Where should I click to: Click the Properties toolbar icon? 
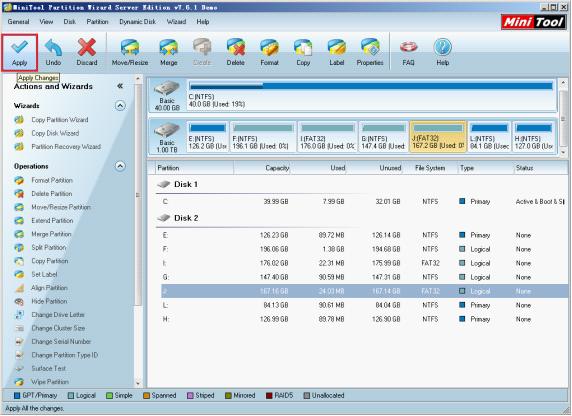370,47
